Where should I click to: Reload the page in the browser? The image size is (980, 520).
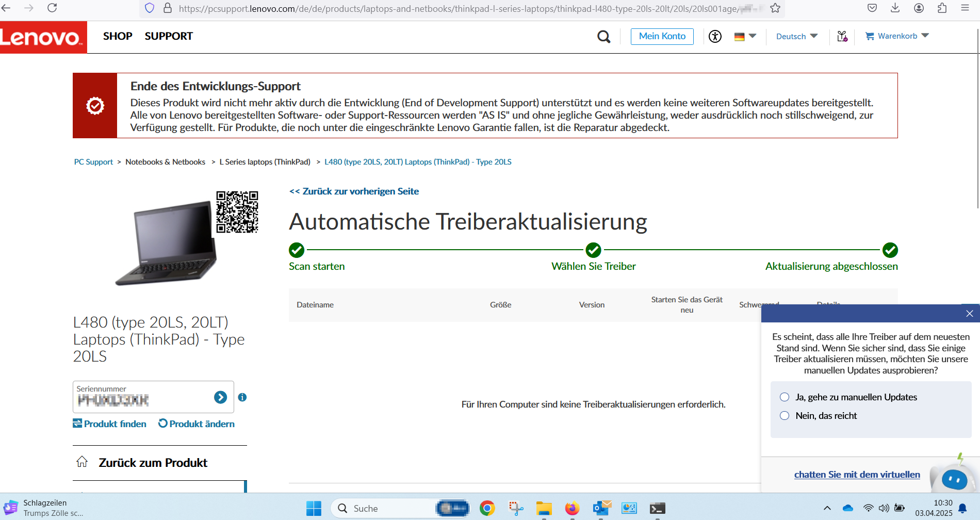coord(52,8)
